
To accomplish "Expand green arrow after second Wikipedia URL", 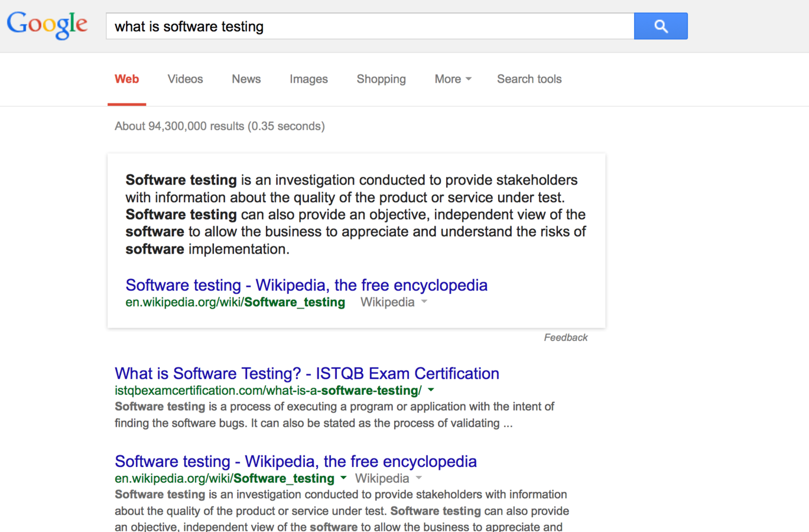I will 343,478.
